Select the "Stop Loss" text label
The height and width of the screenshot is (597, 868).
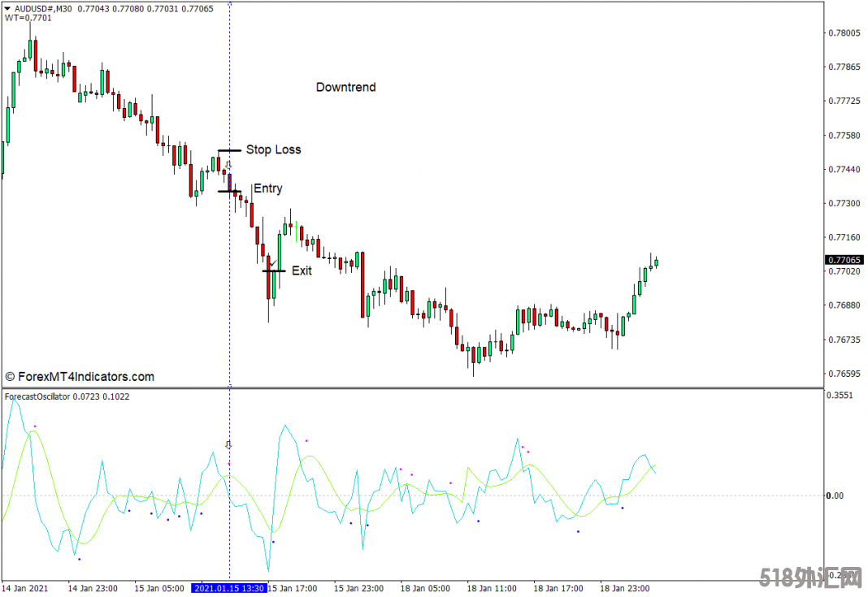point(273,149)
